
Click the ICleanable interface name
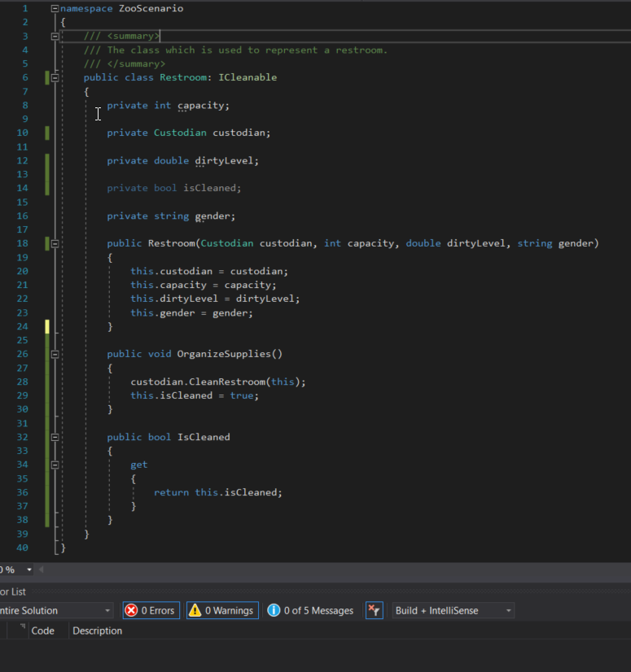coord(248,77)
